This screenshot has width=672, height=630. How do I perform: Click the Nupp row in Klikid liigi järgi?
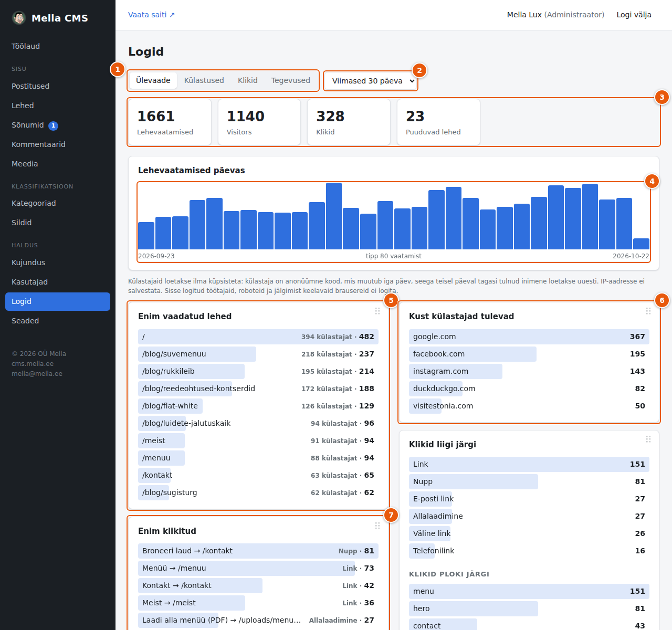point(529,481)
